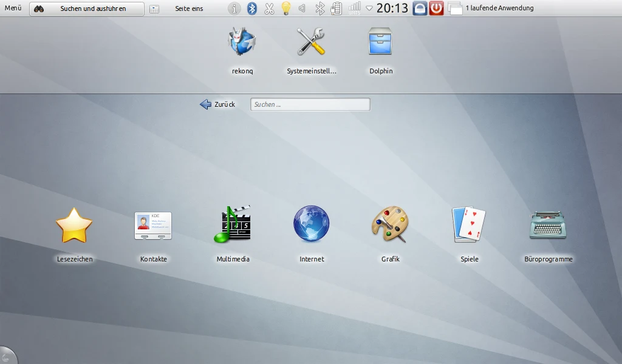Open the UMTS network signal icon
The width and height of the screenshot is (622, 364).
point(354,8)
